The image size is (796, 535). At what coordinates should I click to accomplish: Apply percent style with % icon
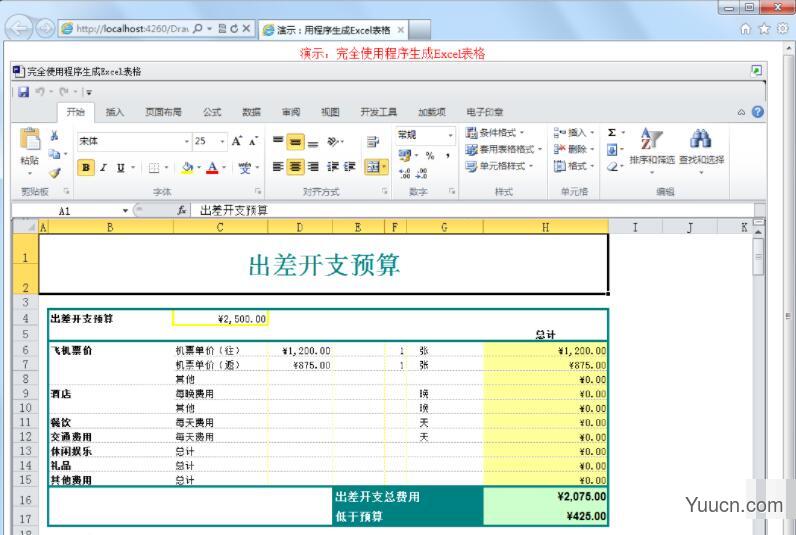430,155
